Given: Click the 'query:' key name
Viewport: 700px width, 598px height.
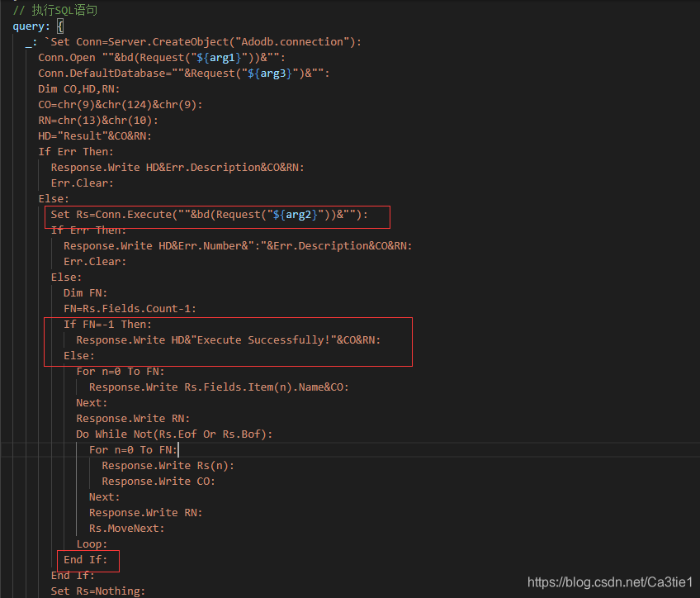Looking at the screenshot, I should click(31, 26).
